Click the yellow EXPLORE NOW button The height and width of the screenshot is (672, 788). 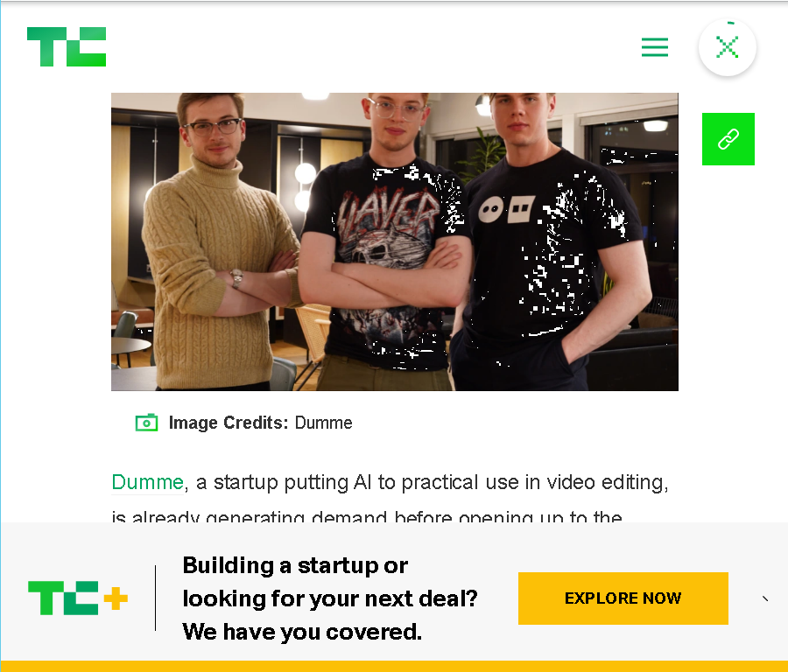(x=623, y=598)
